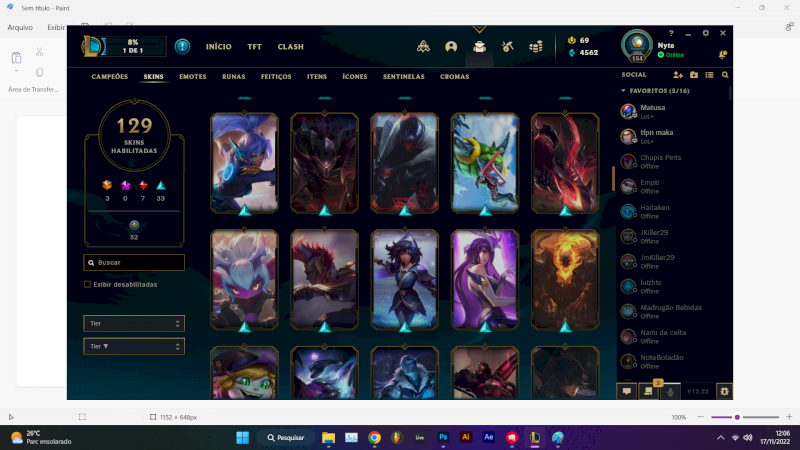The height and width of the screenshot is (450, 800).
Task: Open the Clash trophy-shaped icon beside Profile
Action: pos(423,47)
